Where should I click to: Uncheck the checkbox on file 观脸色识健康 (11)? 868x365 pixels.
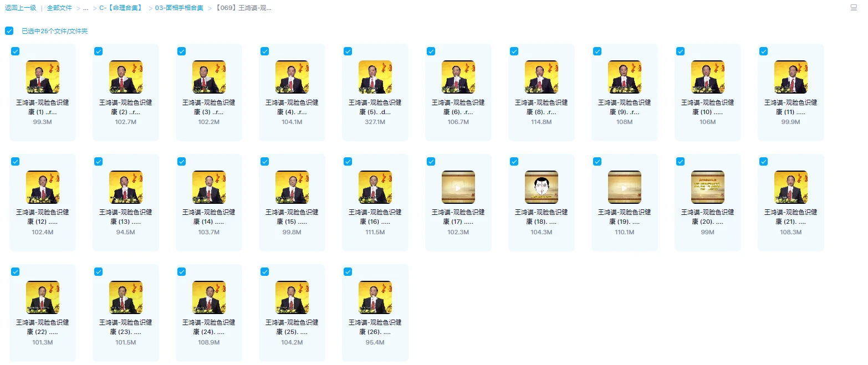763,51
